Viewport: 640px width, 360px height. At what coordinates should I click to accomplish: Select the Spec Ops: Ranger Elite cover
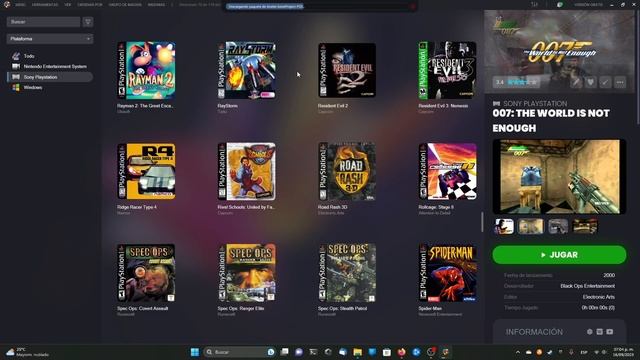point(247,273)
